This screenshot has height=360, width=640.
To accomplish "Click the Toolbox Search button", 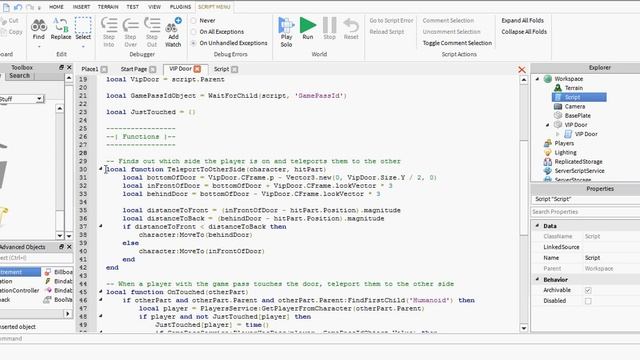I will click(x=20, y=76).
